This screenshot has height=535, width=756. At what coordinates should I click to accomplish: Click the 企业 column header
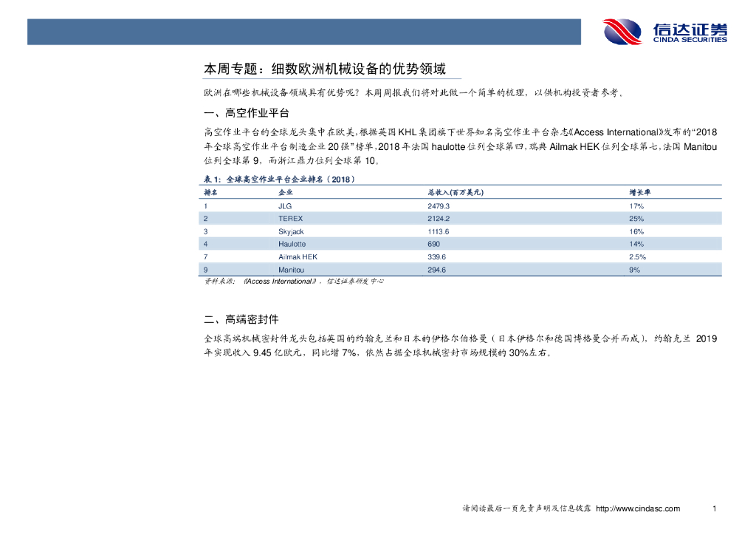286,192
